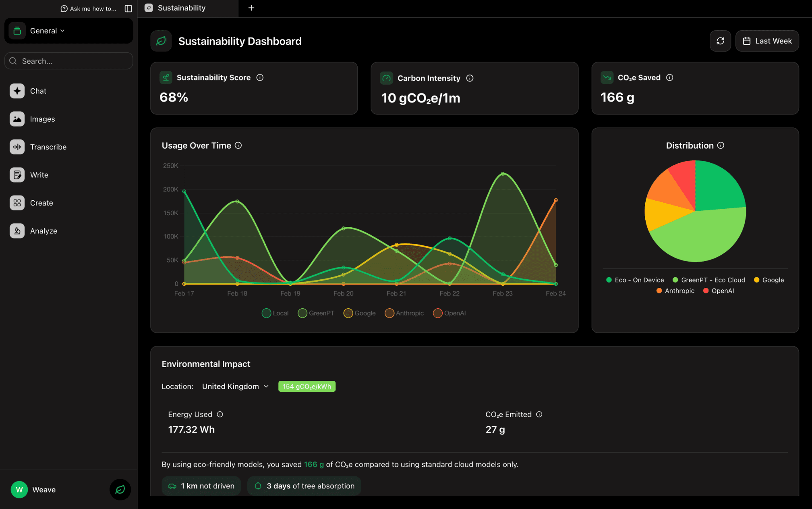This screenshot has width=812, height=509.
Task: Switch to the Sustainability tab
Action: click(181, 8)
